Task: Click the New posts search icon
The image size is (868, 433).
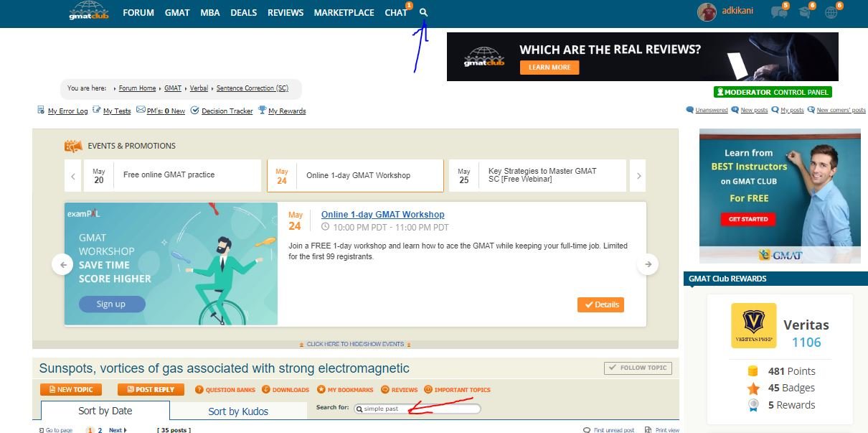Action: coord(735,110)
